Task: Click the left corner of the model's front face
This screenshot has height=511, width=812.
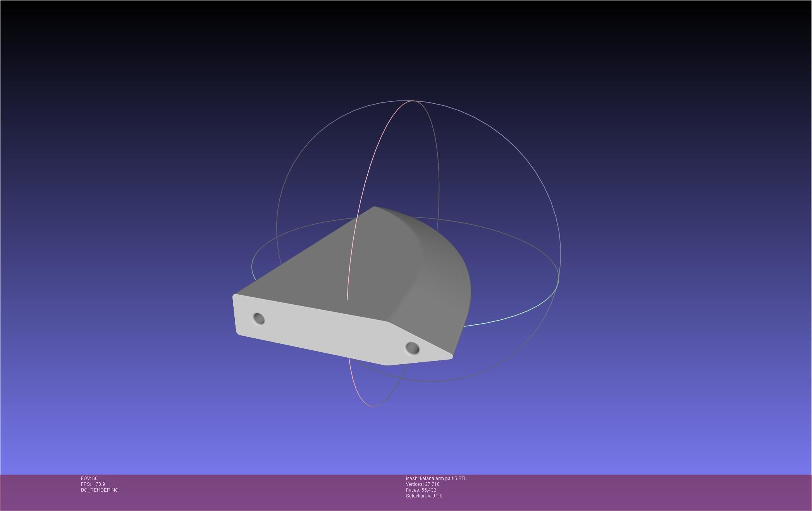Action: 235,297
